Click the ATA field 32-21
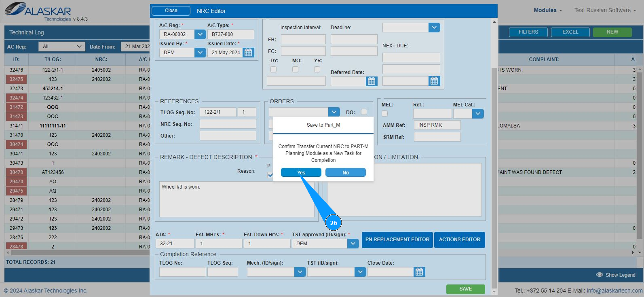The height and width of the screenshot is (297, 644). pyautogui.click(x=175, y=244)
